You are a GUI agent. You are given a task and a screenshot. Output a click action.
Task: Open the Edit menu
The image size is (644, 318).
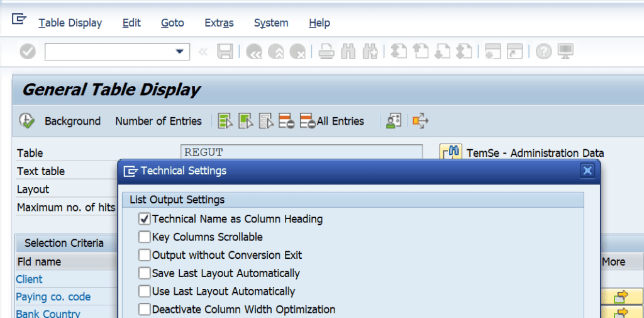tap(131, 23)
